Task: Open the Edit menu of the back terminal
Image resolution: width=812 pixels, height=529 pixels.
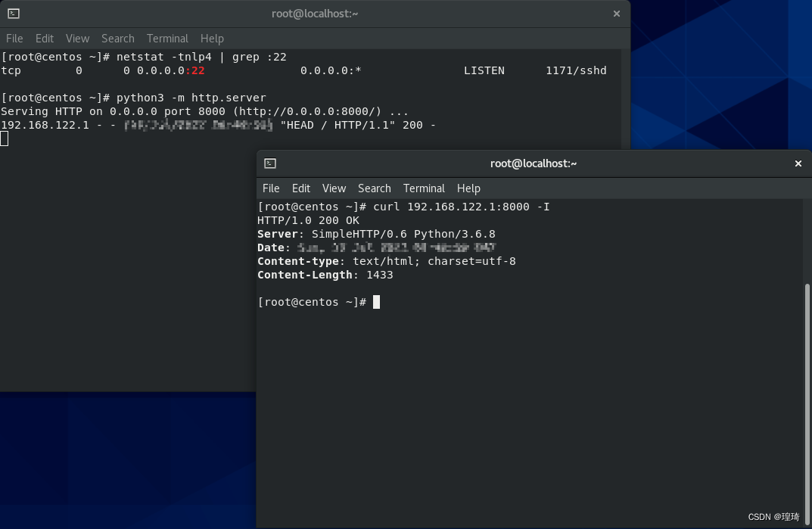Action: [44, 38]
